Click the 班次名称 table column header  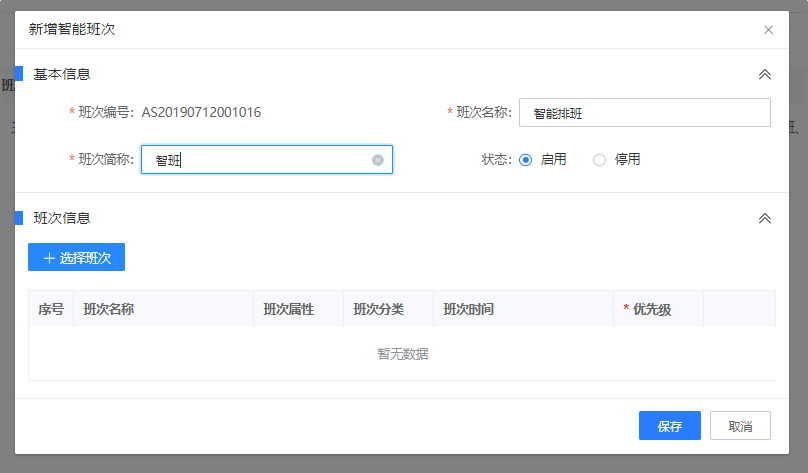(109, 309)
